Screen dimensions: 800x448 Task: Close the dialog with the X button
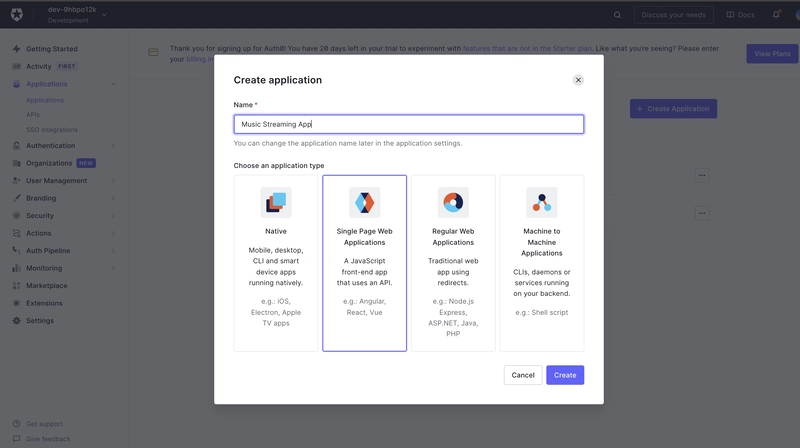pyautogui.click(x=578, y=80)
